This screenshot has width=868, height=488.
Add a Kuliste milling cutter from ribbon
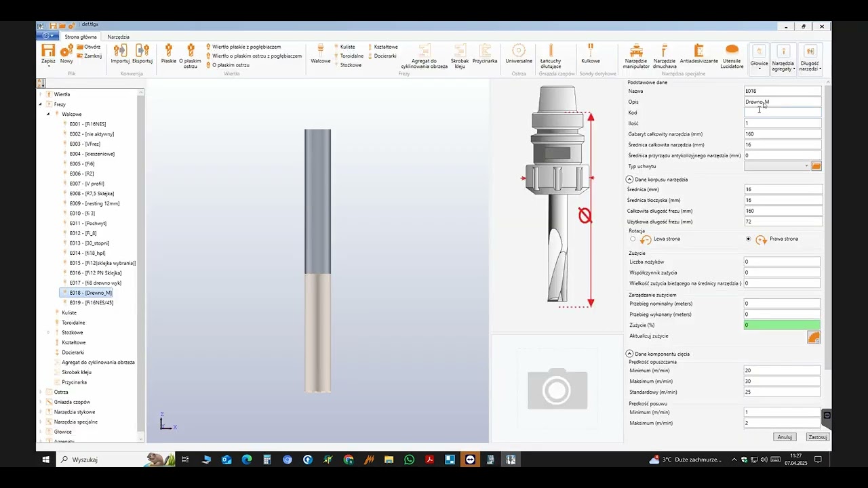[344, 47]
